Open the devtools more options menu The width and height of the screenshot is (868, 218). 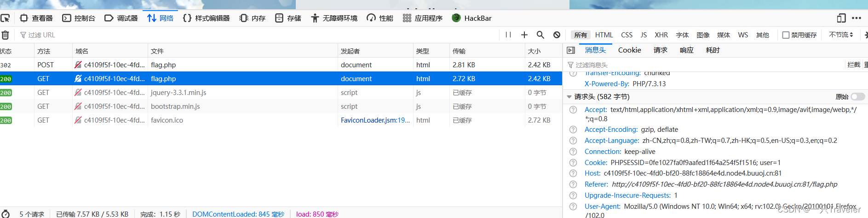[857, 18]
